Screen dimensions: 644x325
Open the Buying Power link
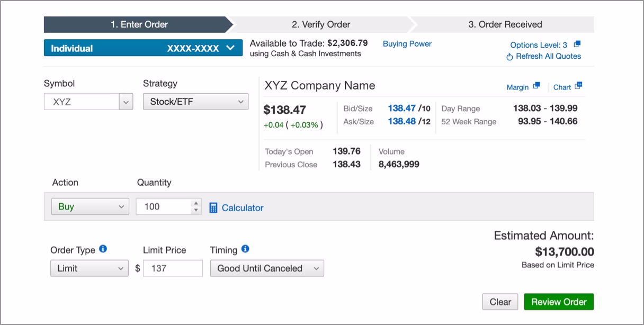[407, 44]
